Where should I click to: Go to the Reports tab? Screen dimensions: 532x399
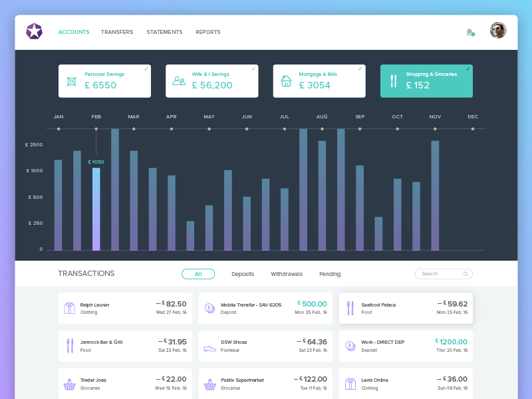(x=207, y=32)
